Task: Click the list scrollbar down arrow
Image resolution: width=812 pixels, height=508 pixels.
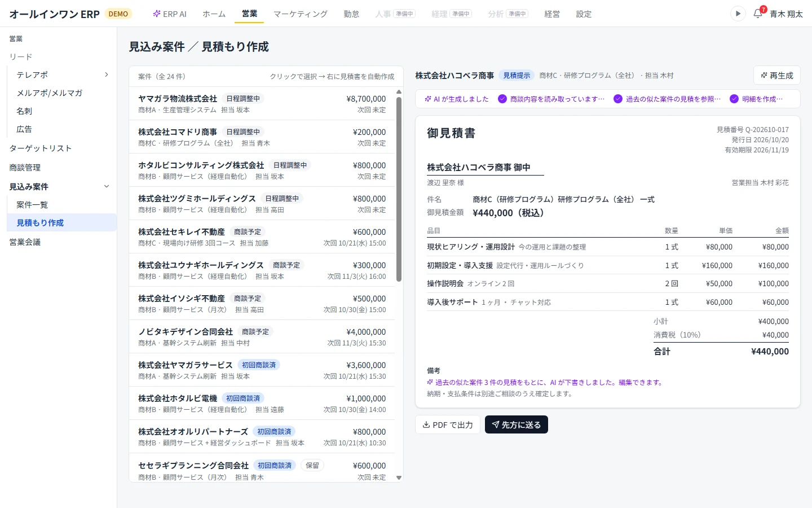Action: tap(399, 478)
